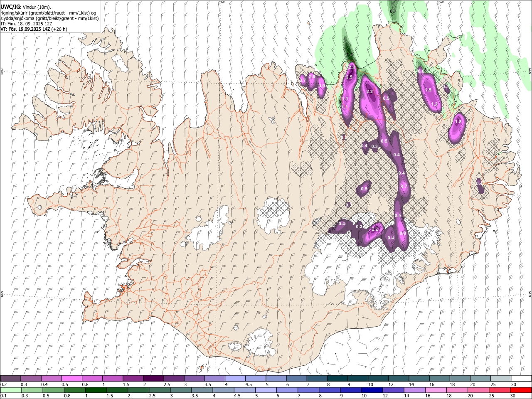Select the 'IT: Fim. 18. 09. 2025 12Z' line
The height and width of the screenshot is (399, 532).
[x=27, y=24]
